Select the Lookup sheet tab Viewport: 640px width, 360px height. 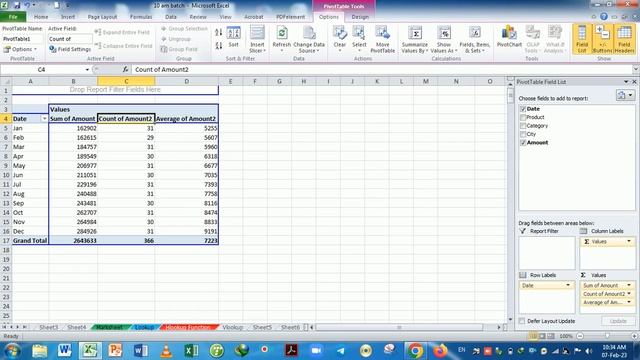coord(144,327)
